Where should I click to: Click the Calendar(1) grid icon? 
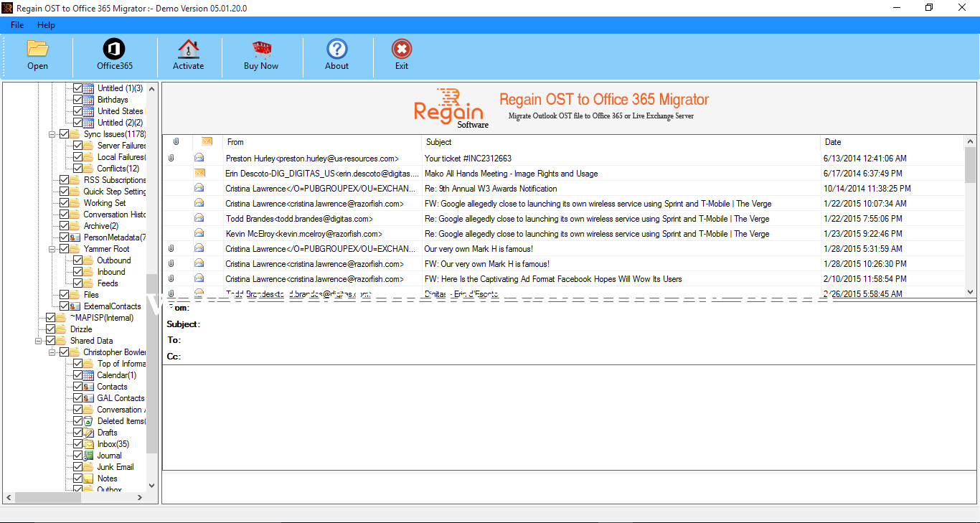[89, 375]
